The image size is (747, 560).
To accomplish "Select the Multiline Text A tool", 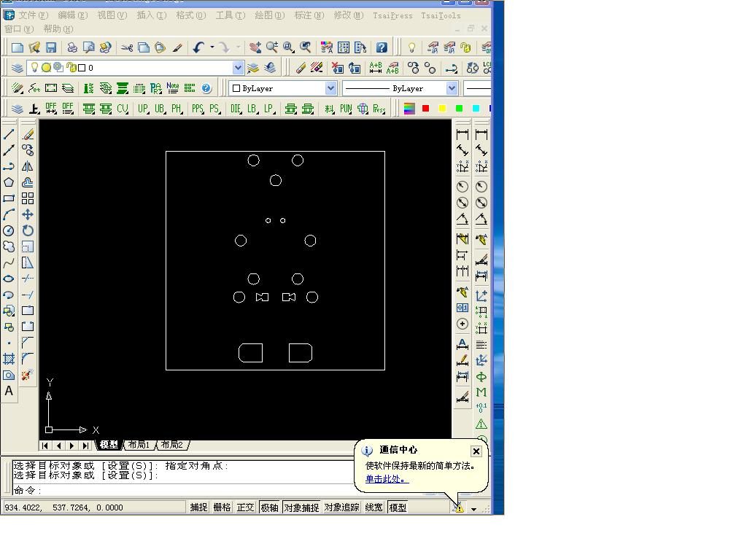I will [x=9, y=391].
